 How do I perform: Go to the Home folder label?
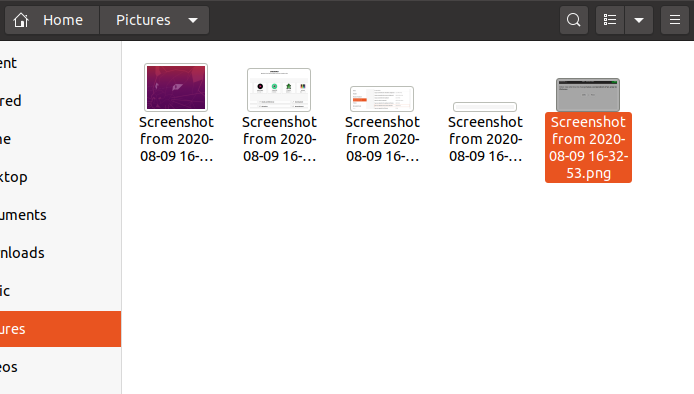point(63,20)
